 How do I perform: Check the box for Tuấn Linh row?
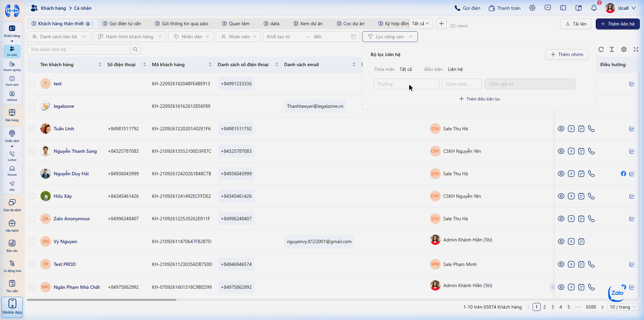[32, 129]
